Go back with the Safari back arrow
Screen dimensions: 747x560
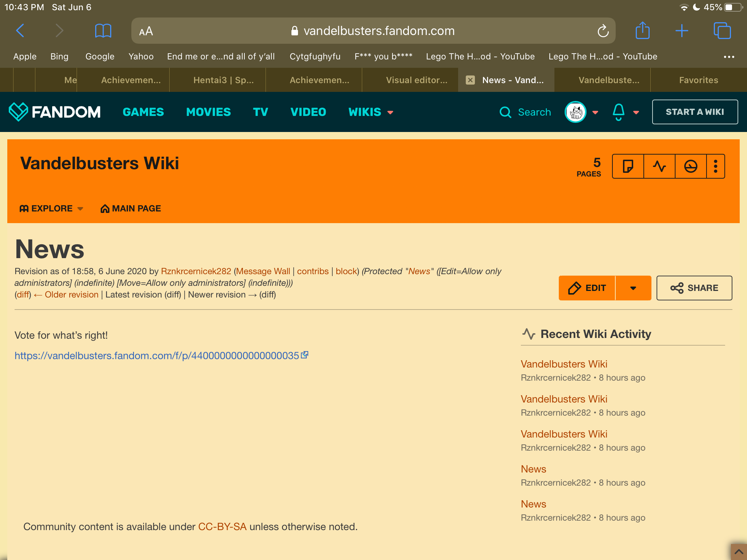(20, 31)
